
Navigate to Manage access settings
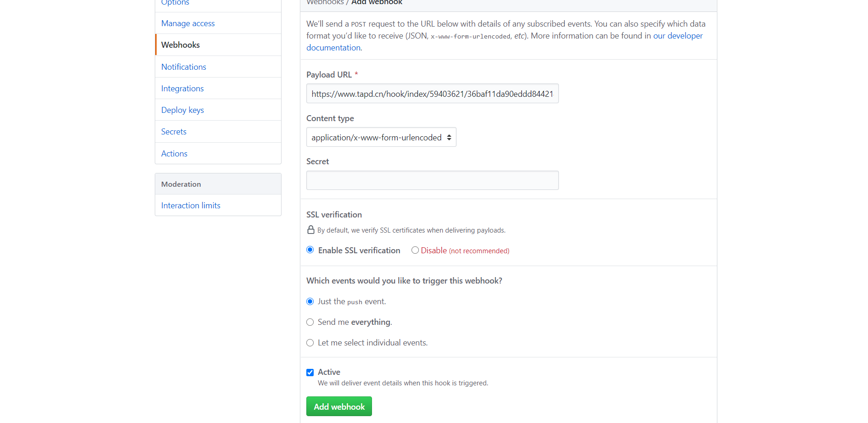tap(188, 23)
